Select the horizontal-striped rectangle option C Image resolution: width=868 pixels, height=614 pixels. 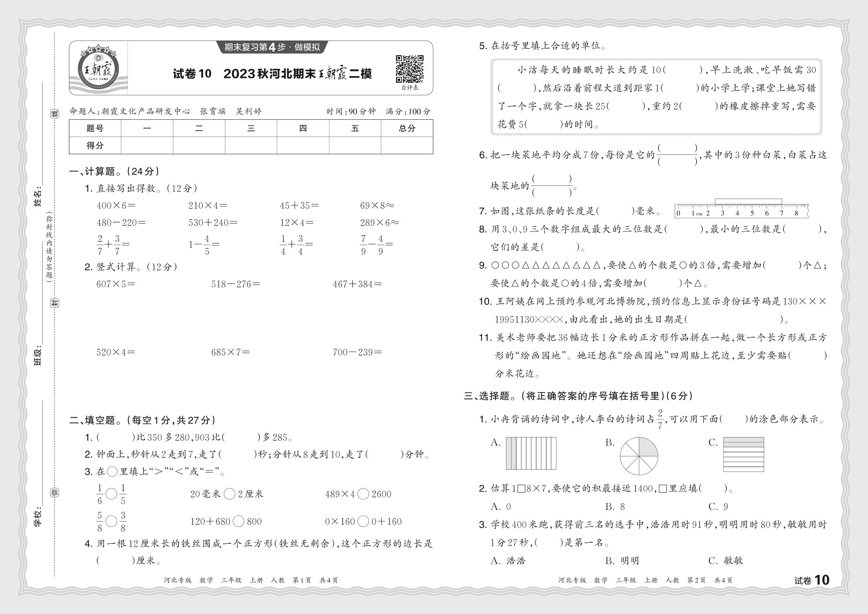pyautogui.click(x=743, y=454)
